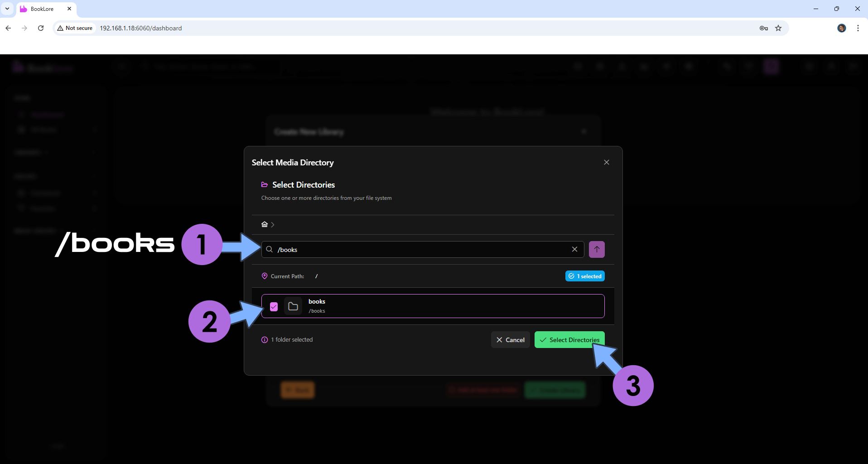The width and height of the screenshot is (868, 464).
Task: Close the Select Media Directory dialog
Action: tap(607, 162)
